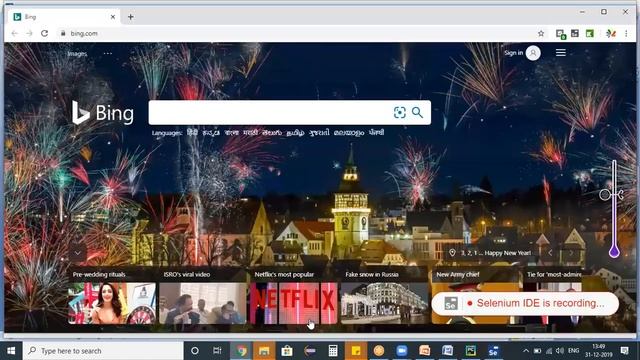Switch to Hindi language link
The width and height of the screenshot is (640, 360).
click(x=192, y=132)
